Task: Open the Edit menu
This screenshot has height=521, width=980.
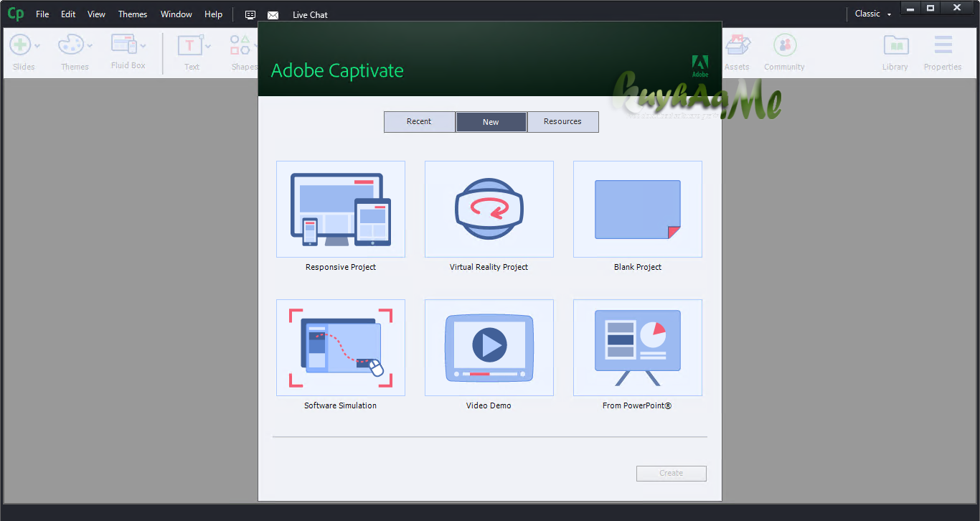Action: click(68, 14)
